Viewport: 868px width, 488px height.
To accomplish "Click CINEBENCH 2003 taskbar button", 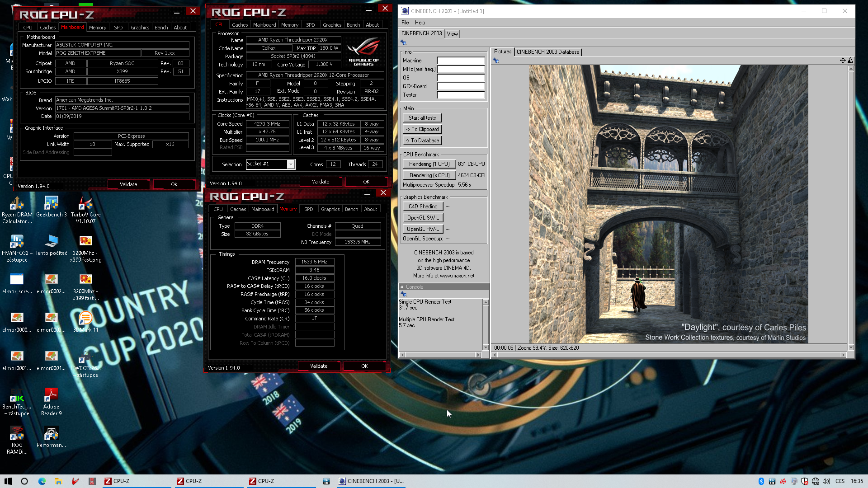I will coord(372,481).
